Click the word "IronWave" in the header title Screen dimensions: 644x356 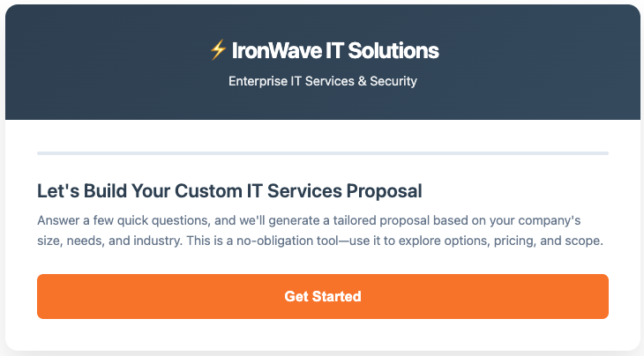point(268,50)
